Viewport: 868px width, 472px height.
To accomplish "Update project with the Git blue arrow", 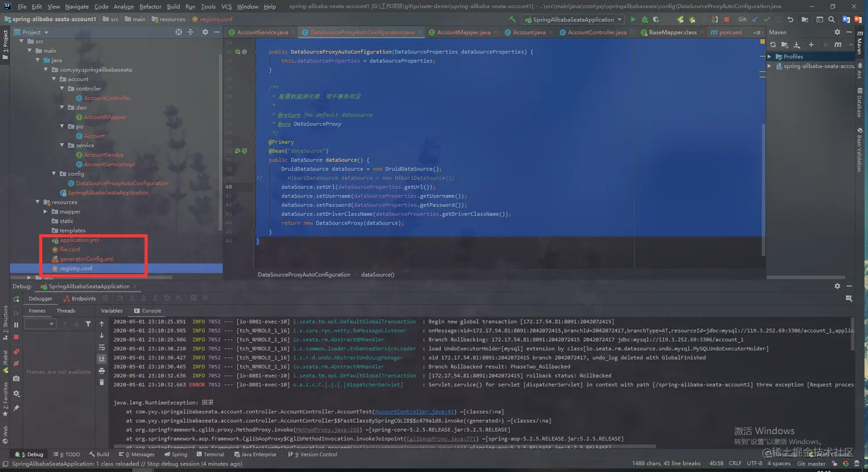I will 755,20.
